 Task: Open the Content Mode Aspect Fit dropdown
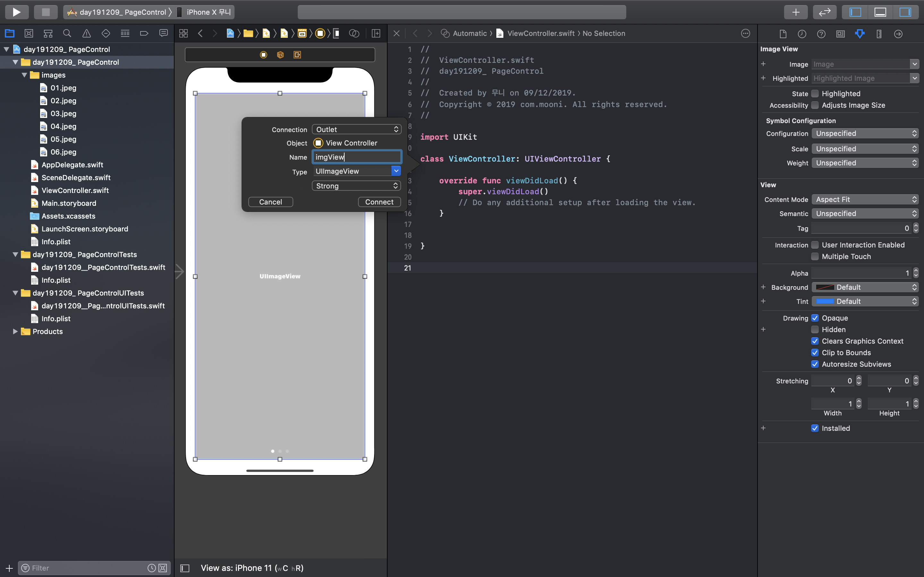coord(865,200)
